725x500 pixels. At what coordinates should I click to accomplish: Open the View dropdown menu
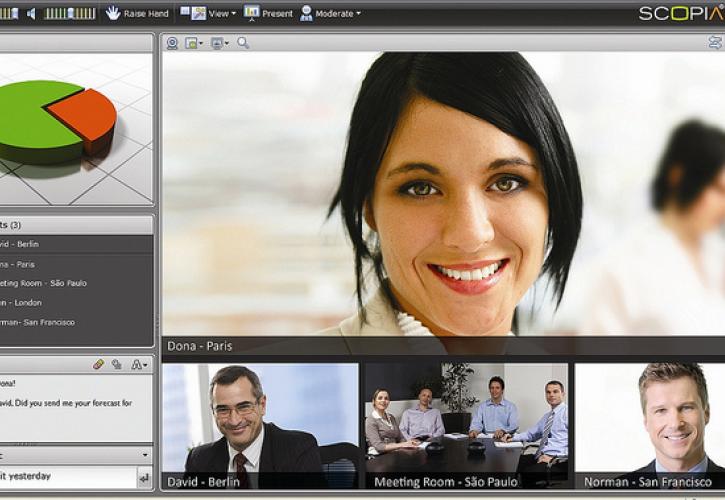tap(208, 13)
